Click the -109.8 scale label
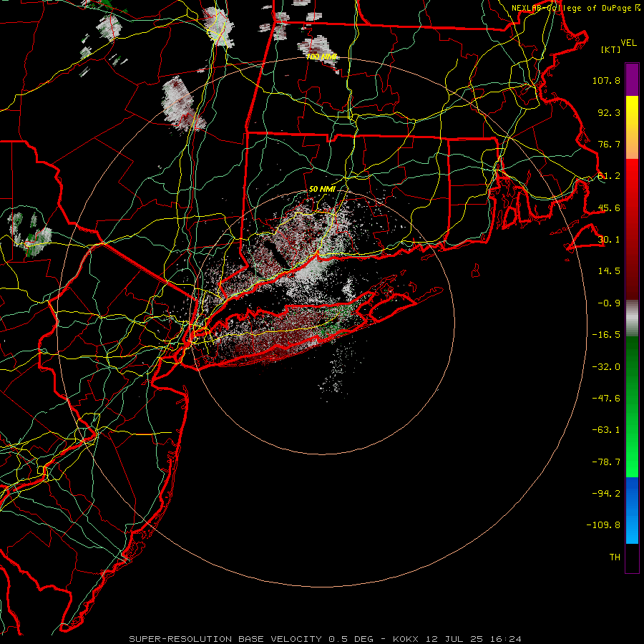 click(x=603, y=525)
